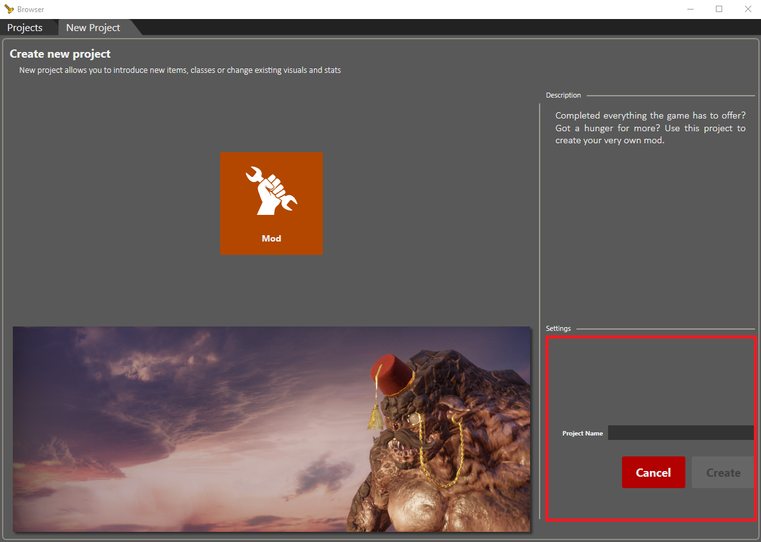Viewport: 761px width, 542px height.
Task: Close the Browser window
Action: pos(747,9)
